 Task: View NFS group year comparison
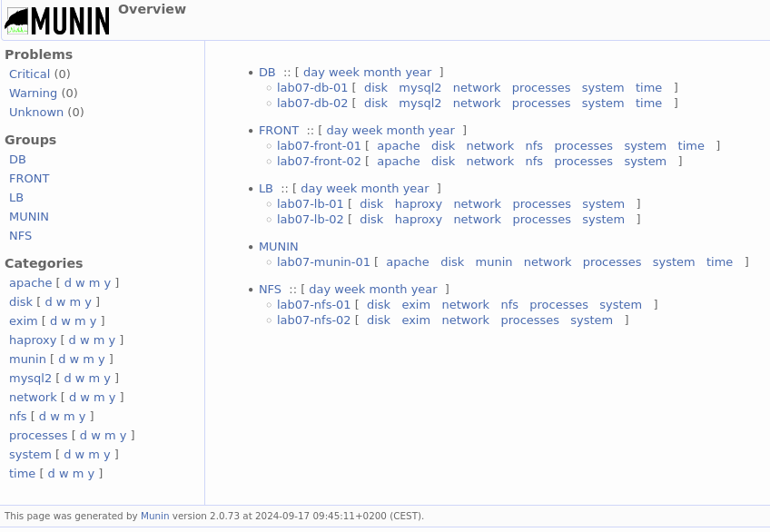(425, 290)
